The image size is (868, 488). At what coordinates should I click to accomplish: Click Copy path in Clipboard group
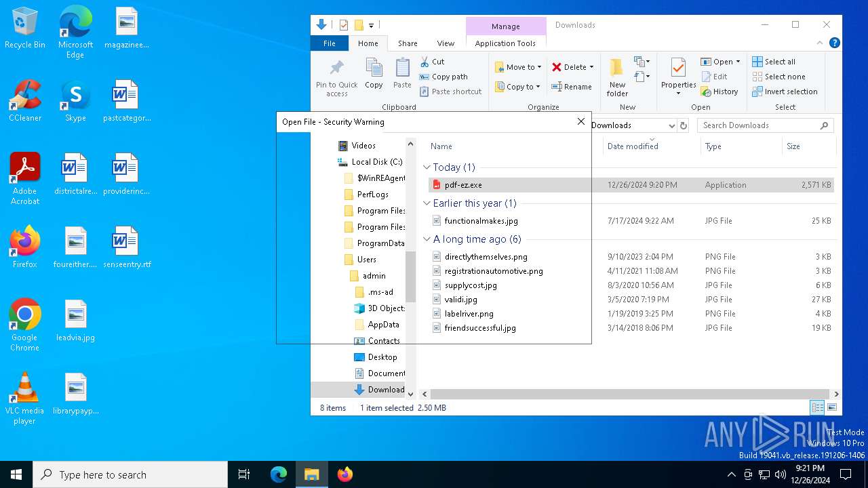[x=443, y=77]
